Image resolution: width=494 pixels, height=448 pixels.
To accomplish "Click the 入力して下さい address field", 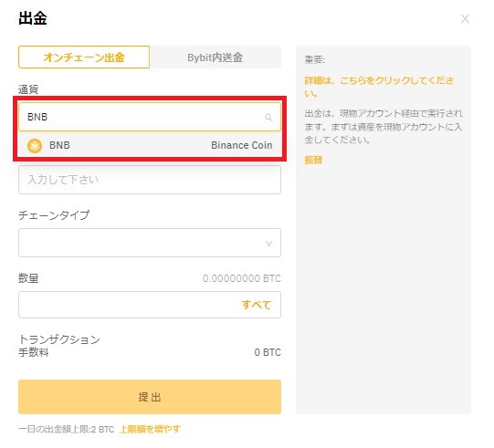I will (x=150, y=180).
